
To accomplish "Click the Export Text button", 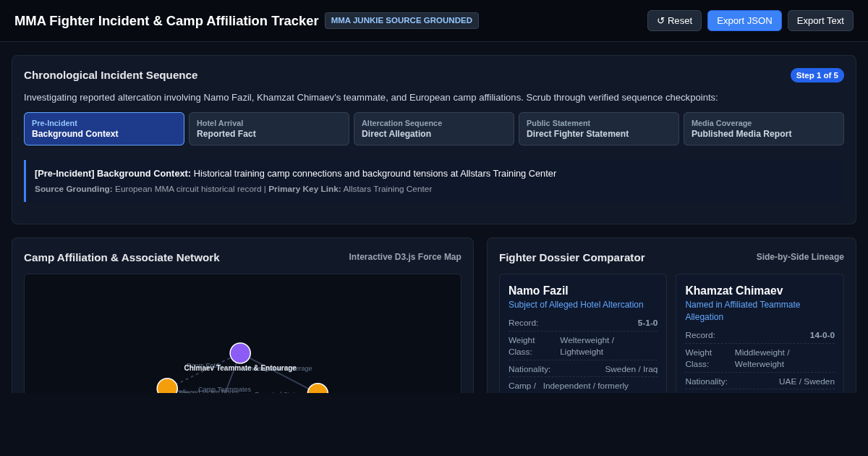I will pos(820,20).
